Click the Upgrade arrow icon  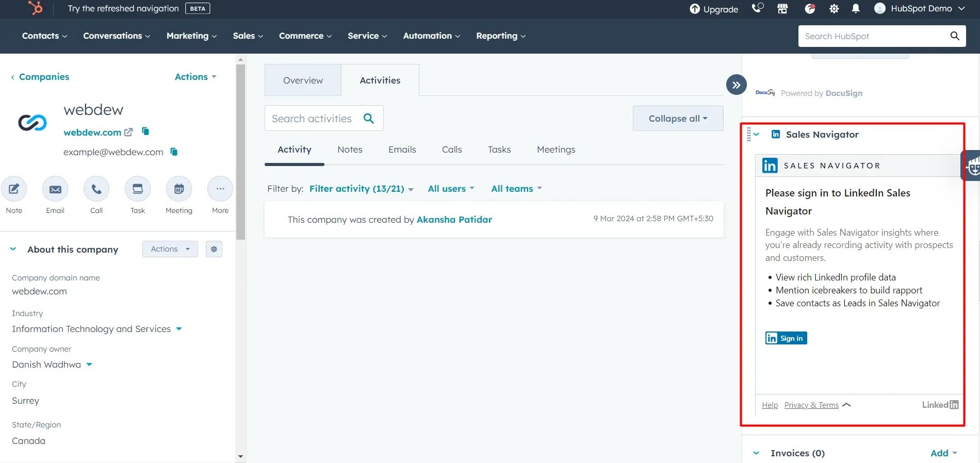coord(695,9)
